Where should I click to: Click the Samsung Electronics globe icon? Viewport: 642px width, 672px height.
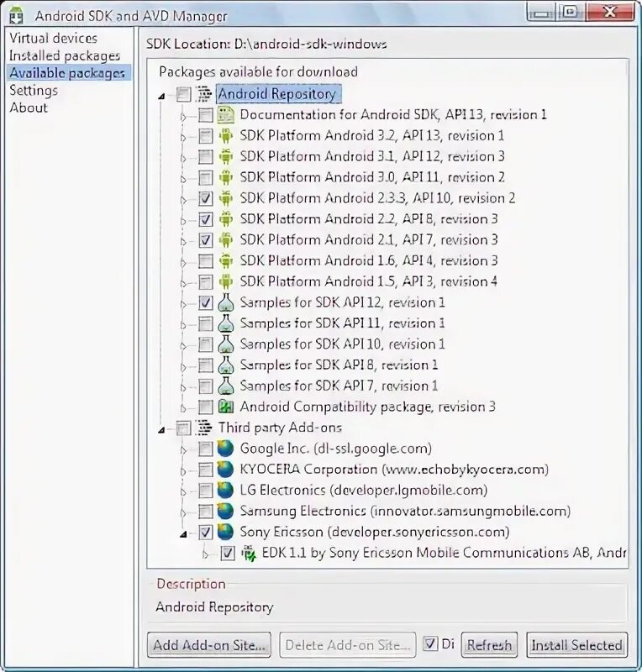point(225,512)
